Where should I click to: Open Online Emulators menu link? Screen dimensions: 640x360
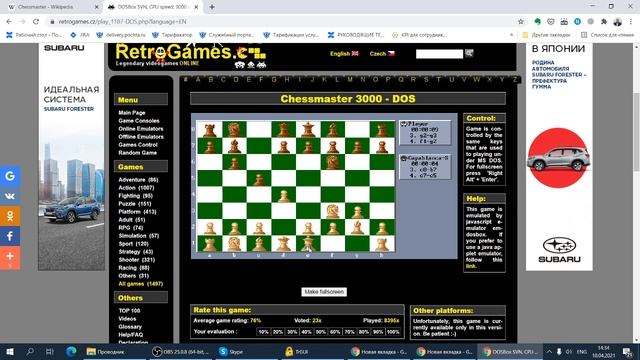click(141, 129)
